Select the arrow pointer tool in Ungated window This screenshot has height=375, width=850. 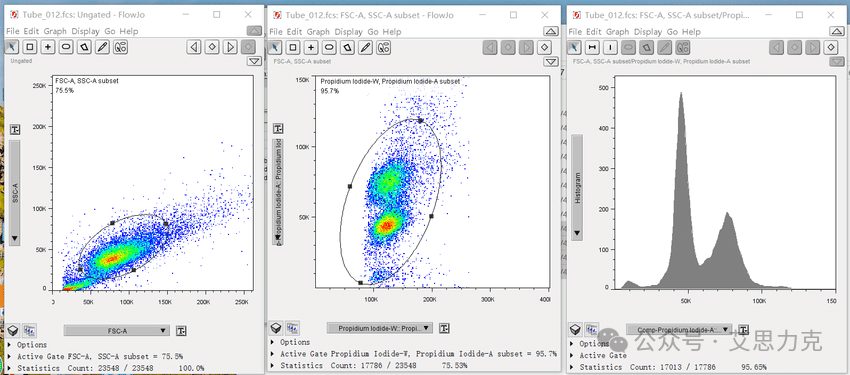coord(12,47)
